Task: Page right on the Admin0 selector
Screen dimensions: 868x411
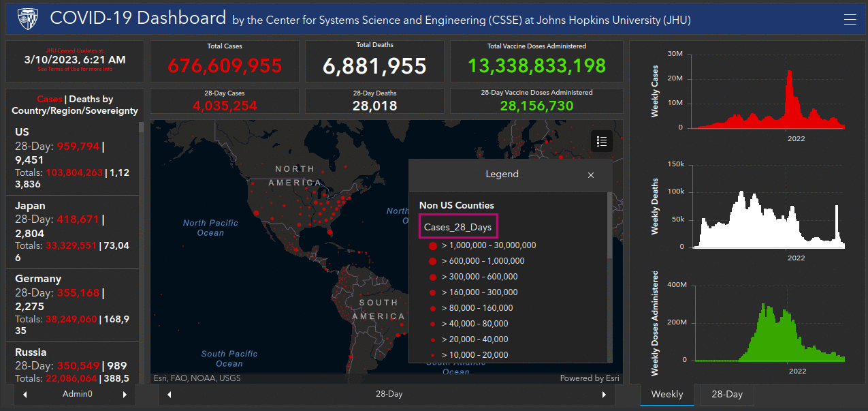Action: (x=125, y=394)
